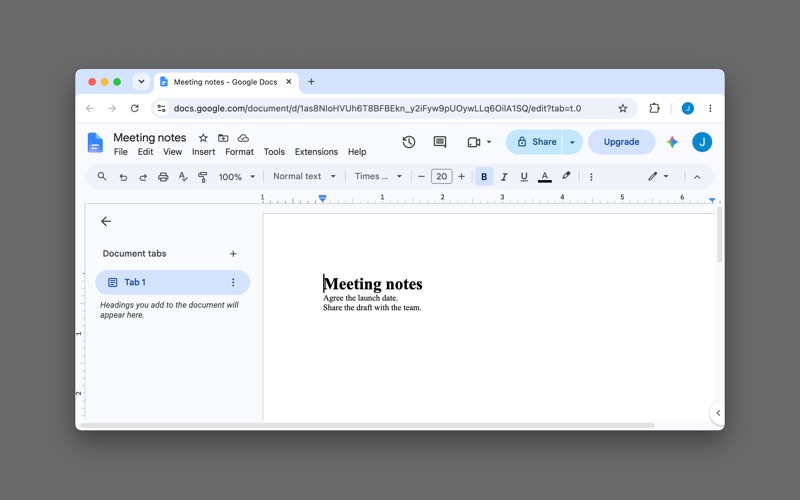The width and height of the screenshot is (800, 500).
Task: Start a video call camera icon
Action: coord(473,142)
